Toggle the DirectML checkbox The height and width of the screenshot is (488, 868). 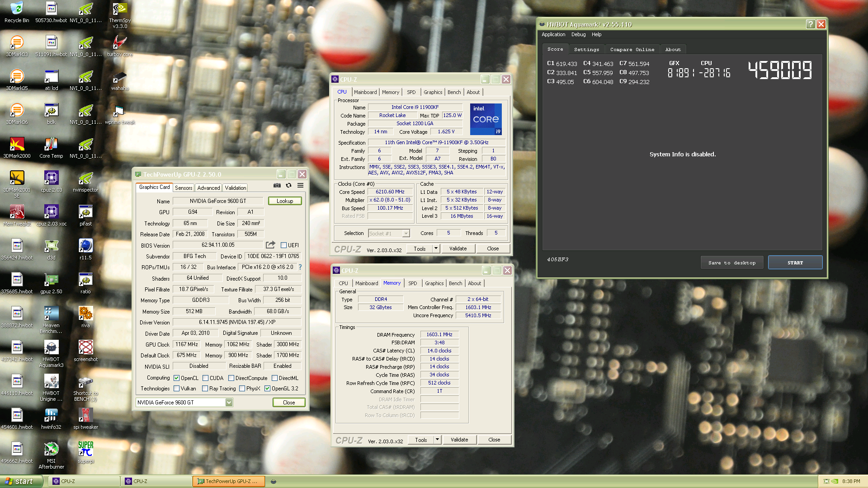click(274, 378)
